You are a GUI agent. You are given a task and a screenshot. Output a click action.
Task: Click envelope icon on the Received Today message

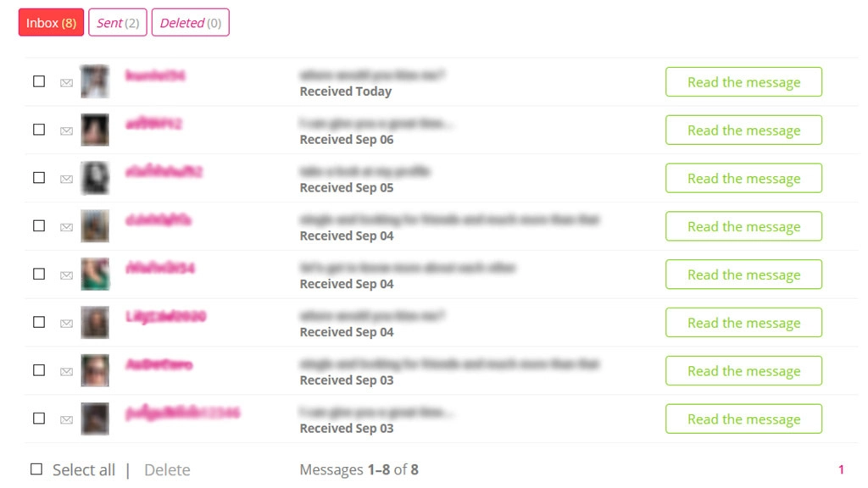pyautogui.click(x=66, y=82)
